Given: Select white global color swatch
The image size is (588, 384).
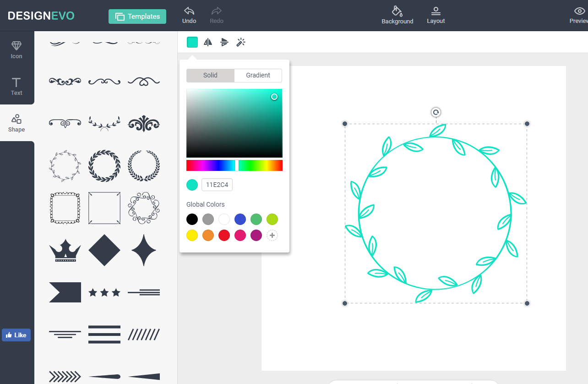Looking at the screenshot, I should click(224, 219).
